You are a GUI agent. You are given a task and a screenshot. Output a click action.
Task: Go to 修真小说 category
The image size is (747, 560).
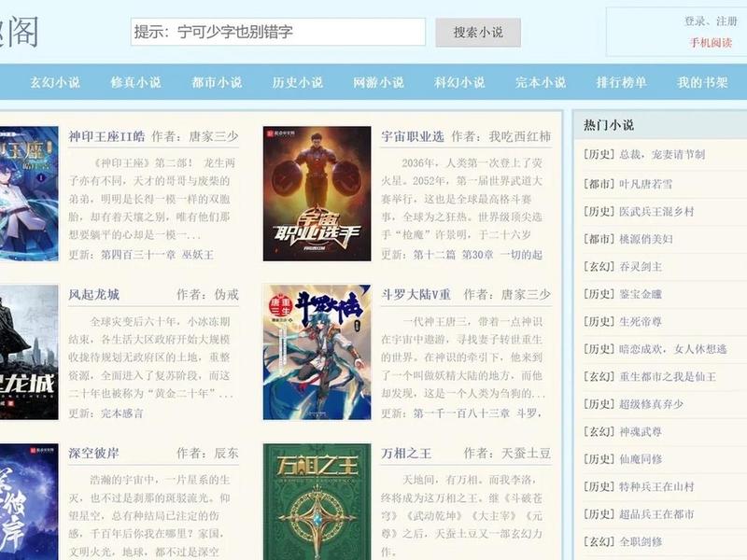[135, 82]
